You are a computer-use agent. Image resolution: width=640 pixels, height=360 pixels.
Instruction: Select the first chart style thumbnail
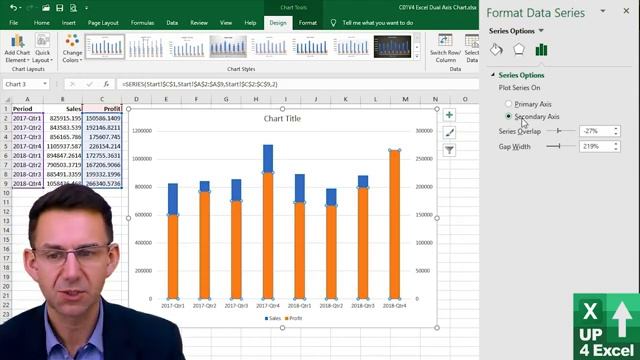tap(105, 47)
